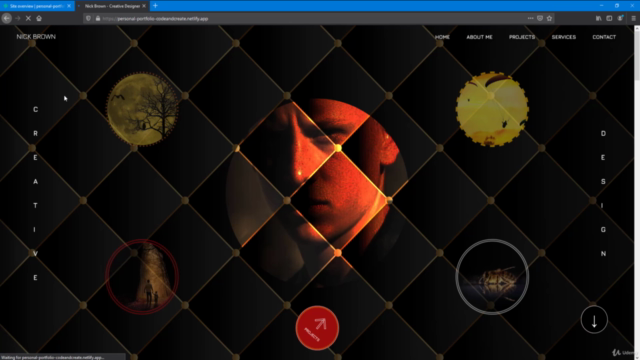Click the page vertical scrollbar thumb
Viewport: 640px width, 360px height.
(x=637, y=55)
